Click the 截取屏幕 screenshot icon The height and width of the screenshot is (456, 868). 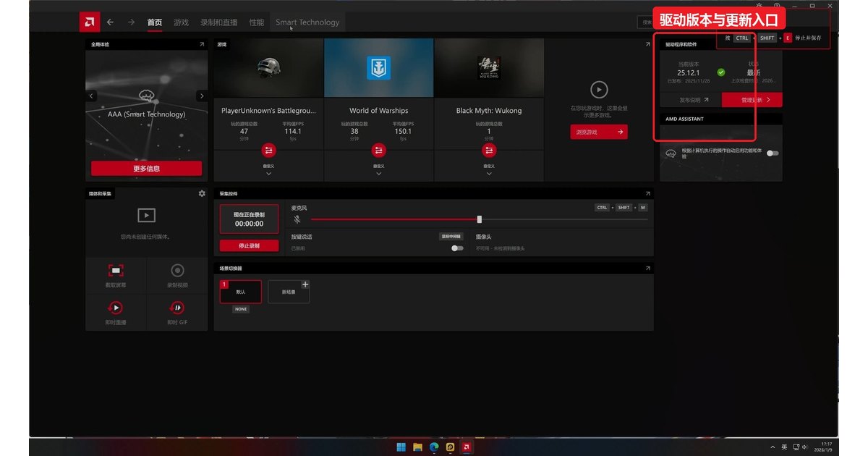point(116,271)
